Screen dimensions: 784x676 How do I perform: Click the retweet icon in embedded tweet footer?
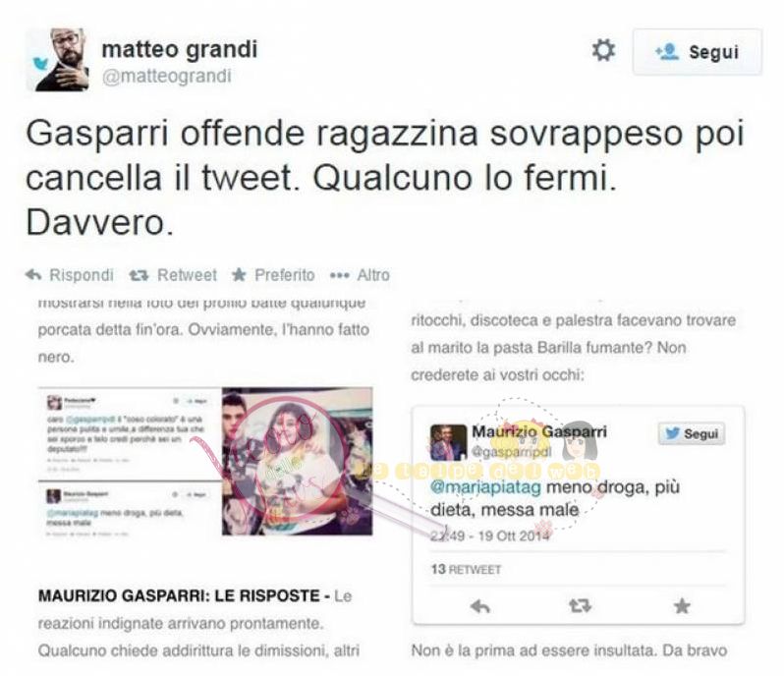click(580, 606)
